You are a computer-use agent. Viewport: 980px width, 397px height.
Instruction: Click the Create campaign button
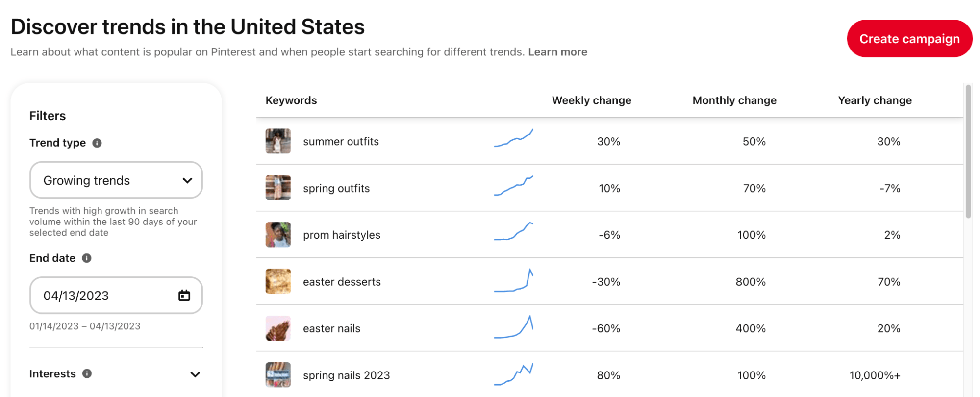909,38
